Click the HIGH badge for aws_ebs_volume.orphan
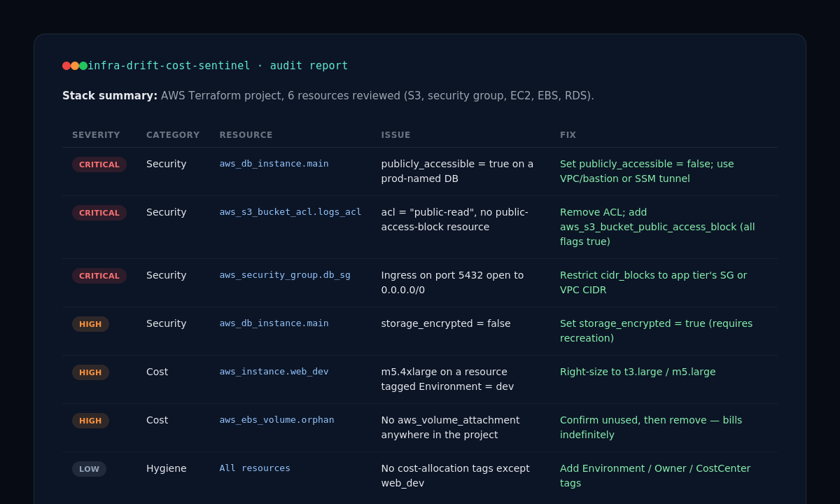The height and width of the screenshot is (504, 840). point(90,421)
